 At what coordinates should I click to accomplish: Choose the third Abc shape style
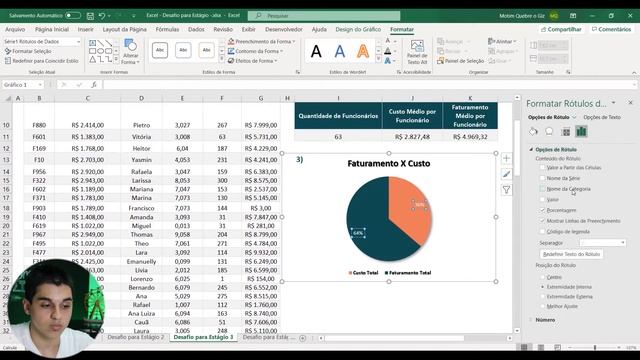(207, 50)
